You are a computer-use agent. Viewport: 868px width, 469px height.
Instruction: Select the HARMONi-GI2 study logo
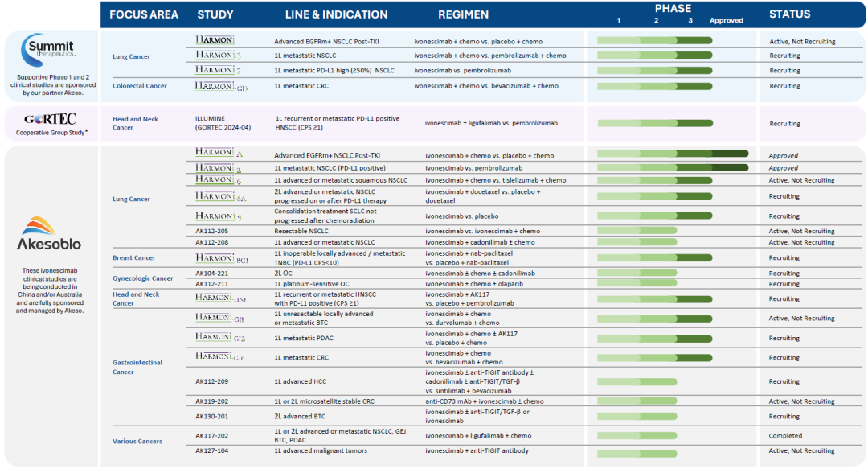tap(220, 337)
